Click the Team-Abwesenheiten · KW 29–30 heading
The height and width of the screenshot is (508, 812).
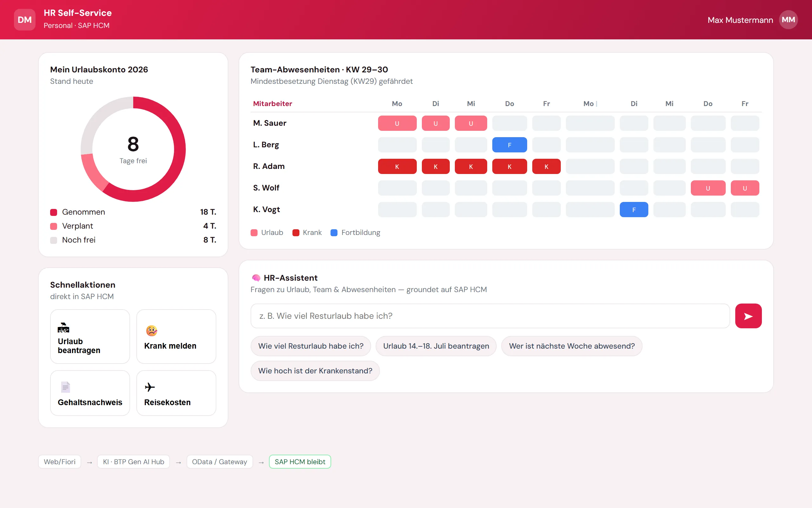(x=319, y=70)
